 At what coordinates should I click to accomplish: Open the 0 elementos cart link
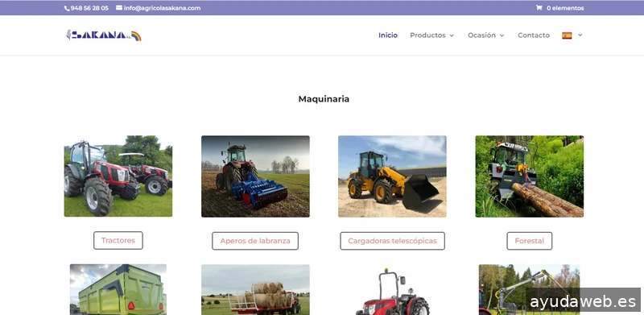coord(565,8)
